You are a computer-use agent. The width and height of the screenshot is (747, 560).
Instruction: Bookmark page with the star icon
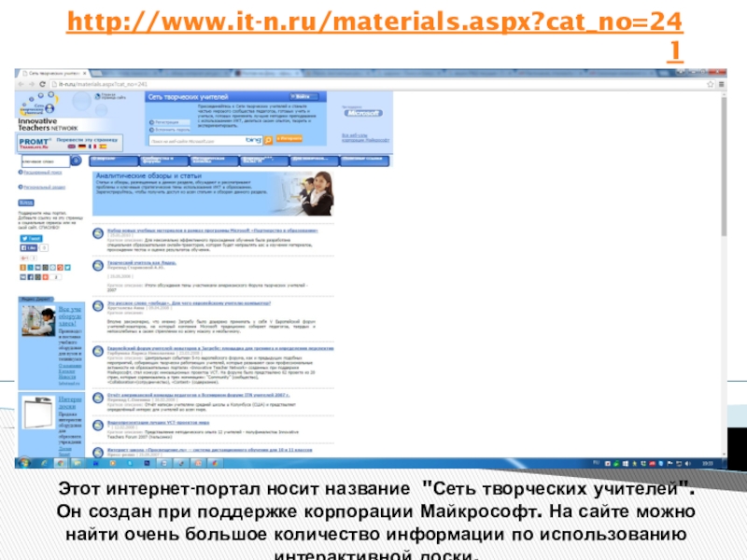(x=711, y=84)
